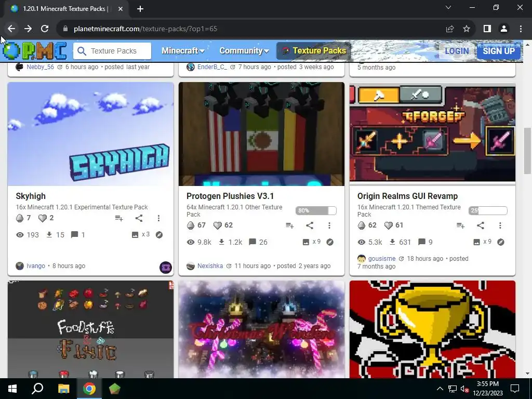Open Origin Realms GUI Revamp title link
532x399 pixels.
[x=407, y=196]
